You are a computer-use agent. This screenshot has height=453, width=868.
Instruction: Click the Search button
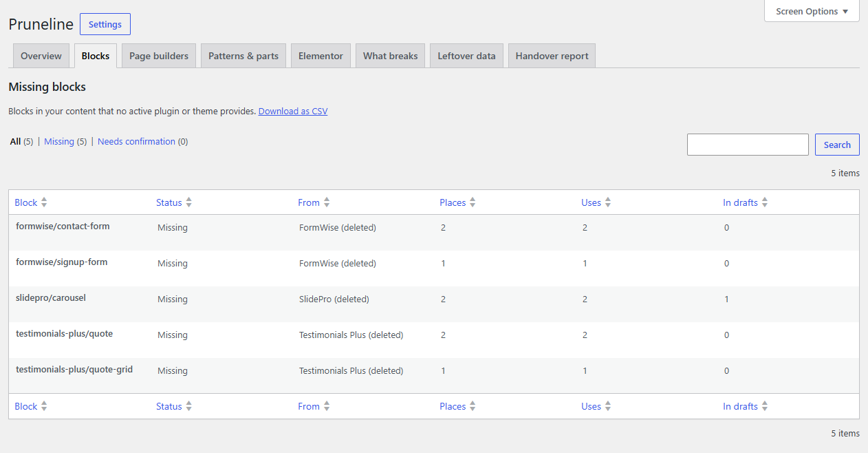pos(837,145)
